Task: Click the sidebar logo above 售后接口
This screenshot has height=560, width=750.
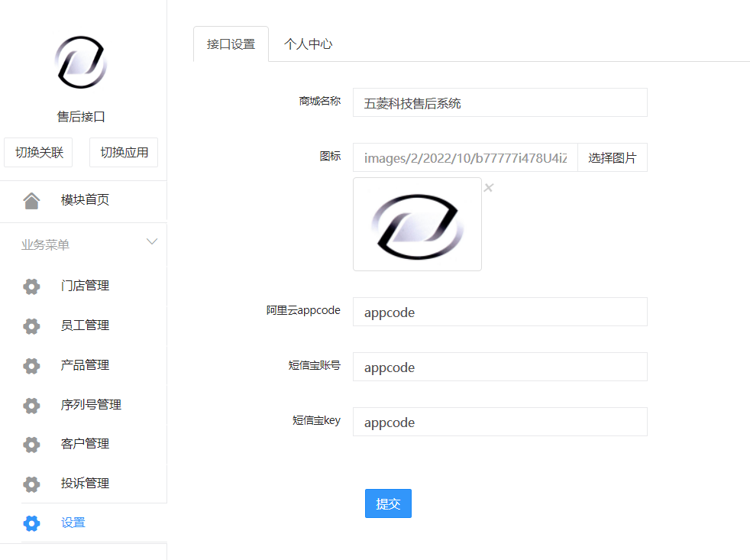Action: (81, 62)
